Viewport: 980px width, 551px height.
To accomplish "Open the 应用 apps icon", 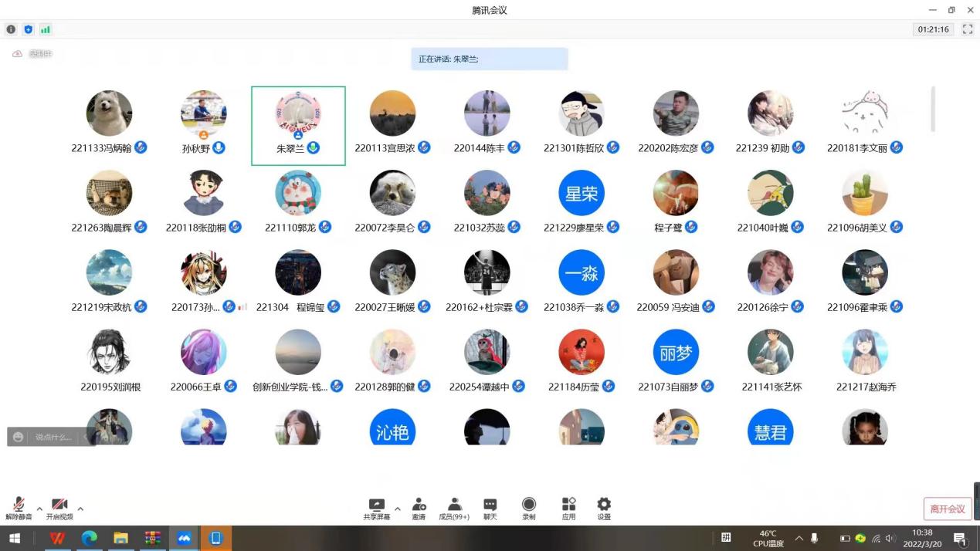I will 568,509.
